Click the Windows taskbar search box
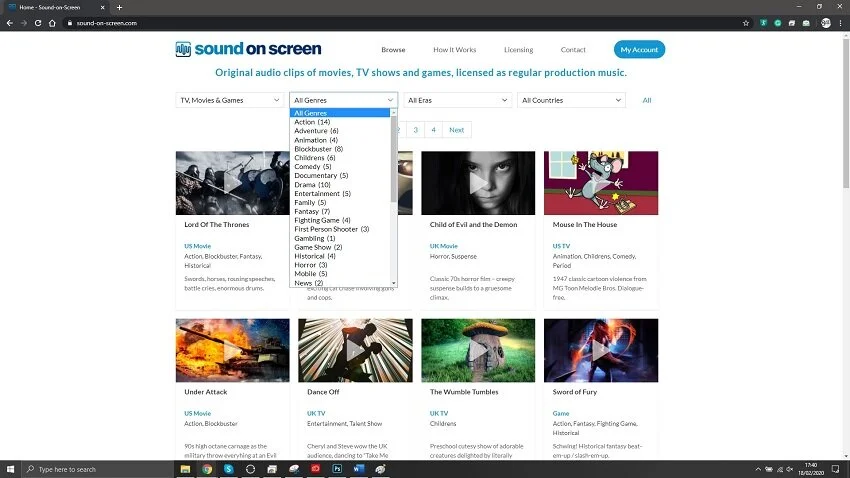The width and height of the screenshot is (850, 478). (x=98, y=469)
